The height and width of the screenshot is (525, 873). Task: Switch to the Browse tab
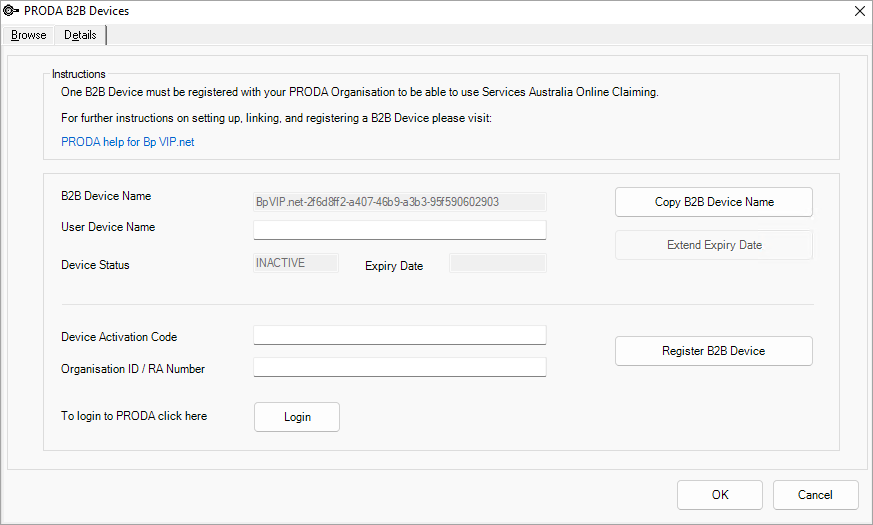click(x=28, y=35)
